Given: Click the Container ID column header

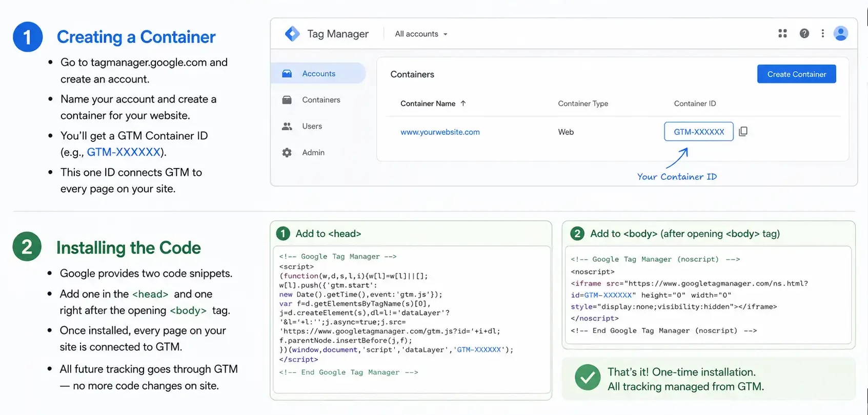Looking at the screenshot, I should pos(695,103).
